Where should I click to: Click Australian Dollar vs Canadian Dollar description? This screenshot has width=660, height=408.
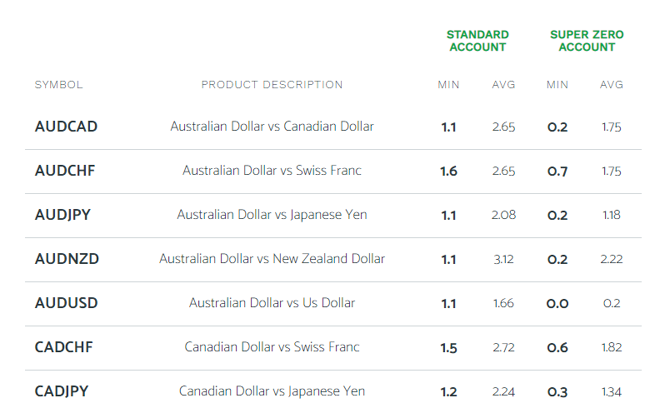[x=272, y=126]
